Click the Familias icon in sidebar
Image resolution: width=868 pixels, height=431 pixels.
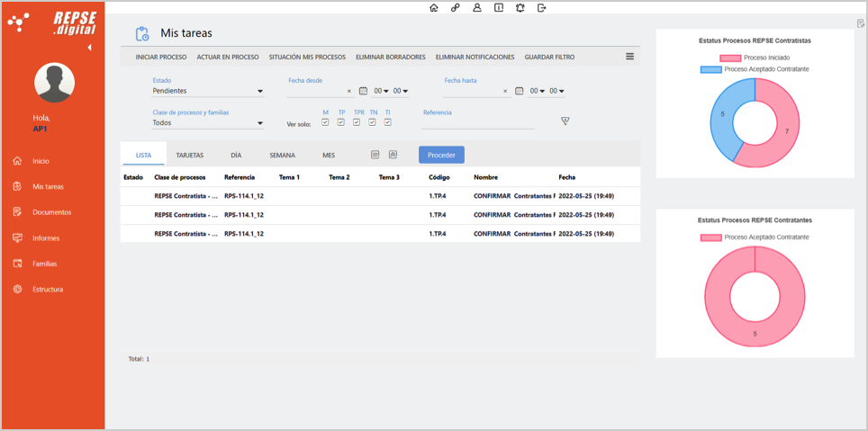(17, 264)
